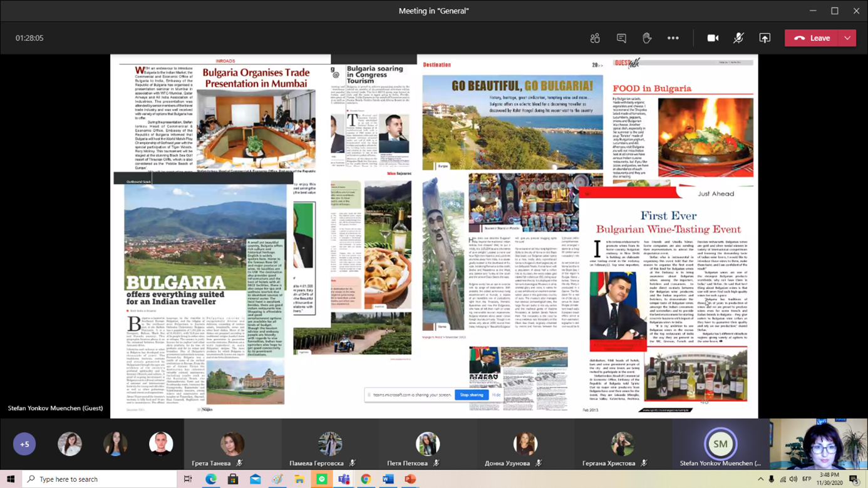Click the FOOD in Bulgaria heading

[652, 89]
